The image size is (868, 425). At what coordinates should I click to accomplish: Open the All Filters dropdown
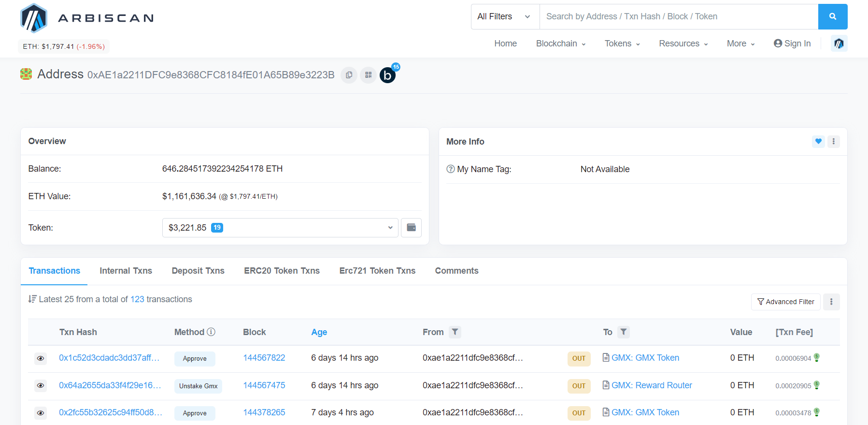[x=505, y=16]
